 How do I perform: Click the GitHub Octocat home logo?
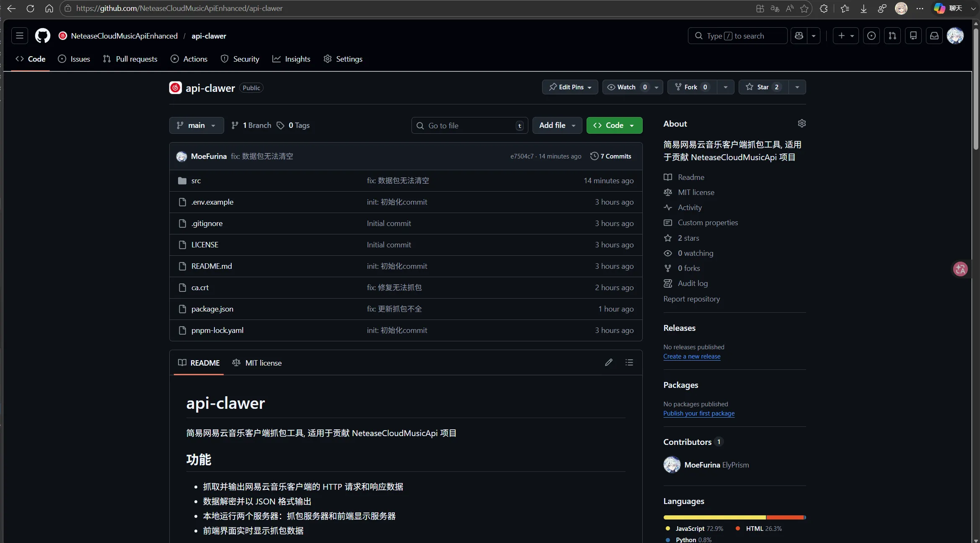(x=42, y=36)
